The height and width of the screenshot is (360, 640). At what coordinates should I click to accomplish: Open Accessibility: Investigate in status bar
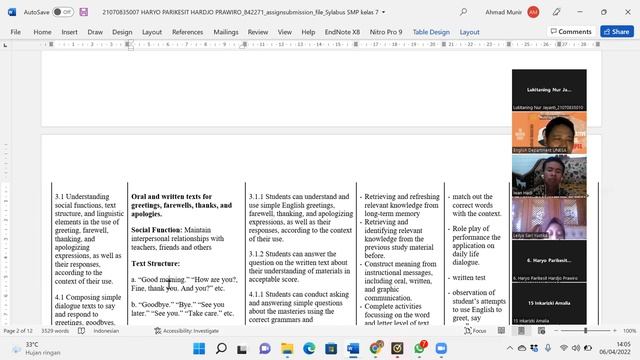coord(187,331)
